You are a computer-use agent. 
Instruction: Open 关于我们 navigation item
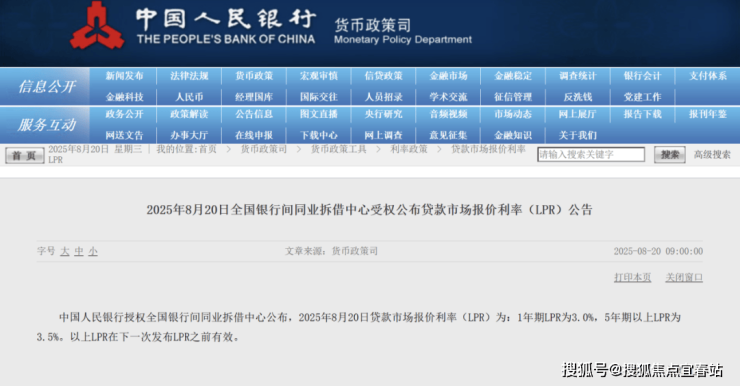point(578,135)
